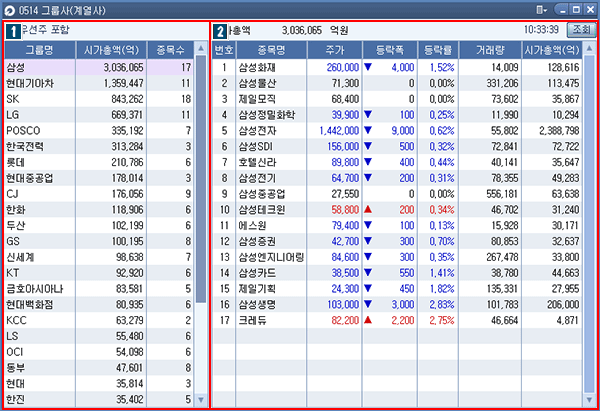Select the 삼성 group row

point(99,67)
